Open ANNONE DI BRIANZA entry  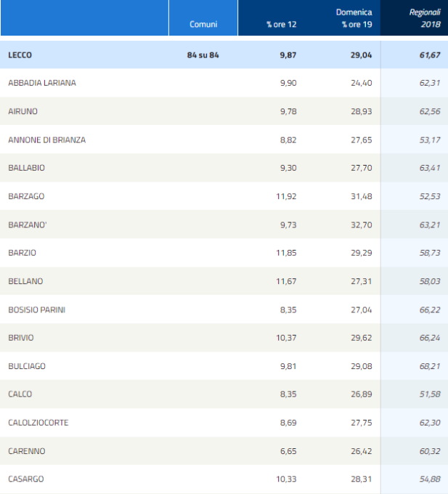point(46,139)
